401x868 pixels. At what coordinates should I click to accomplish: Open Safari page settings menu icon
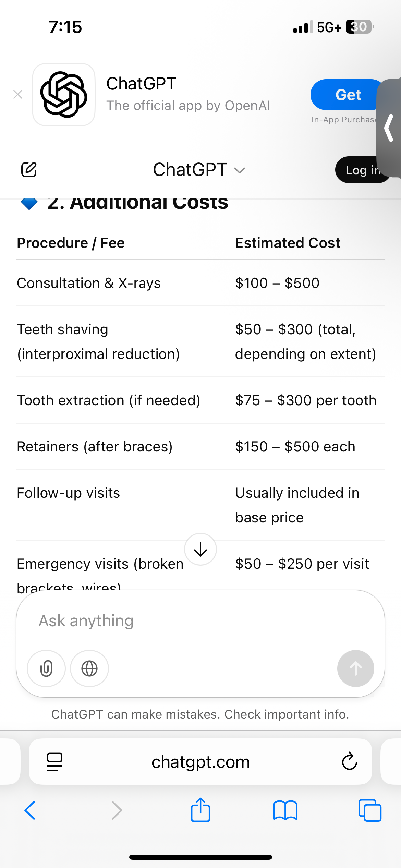pos(54,762)
